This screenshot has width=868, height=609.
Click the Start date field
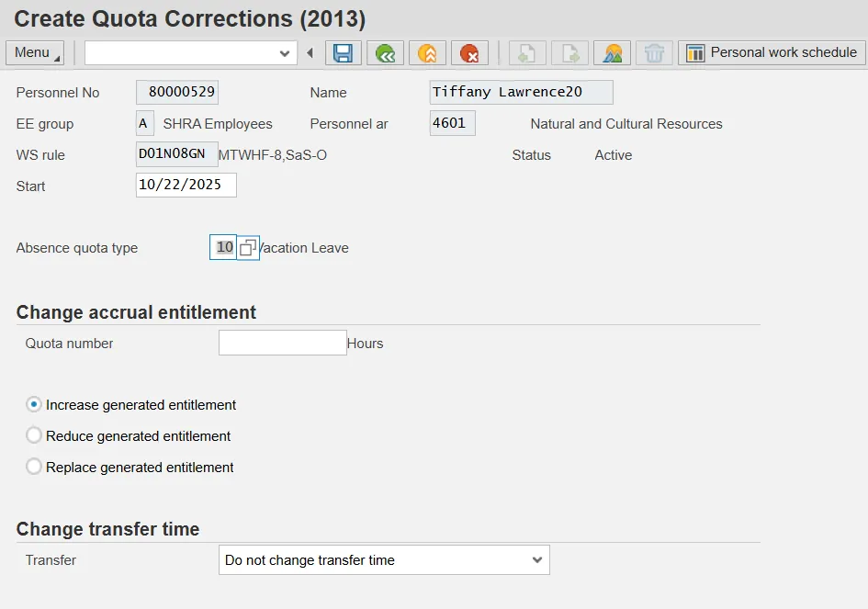pyautogui.click(x=186, y=186)
